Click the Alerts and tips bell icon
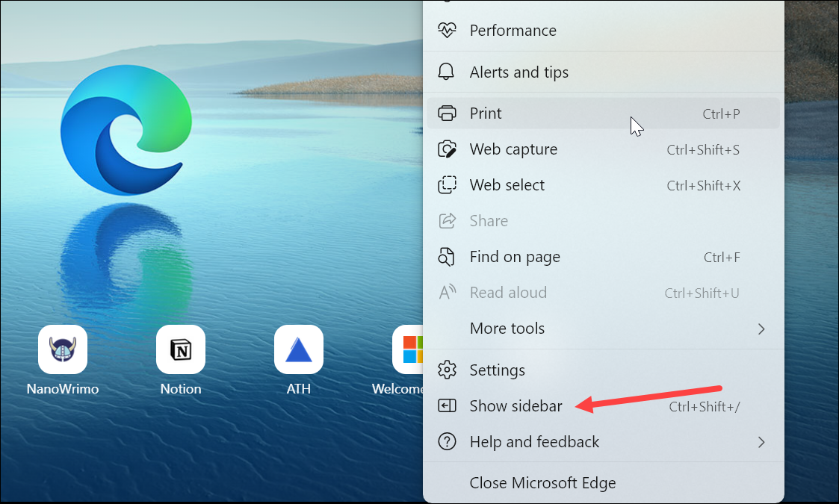 447,71
